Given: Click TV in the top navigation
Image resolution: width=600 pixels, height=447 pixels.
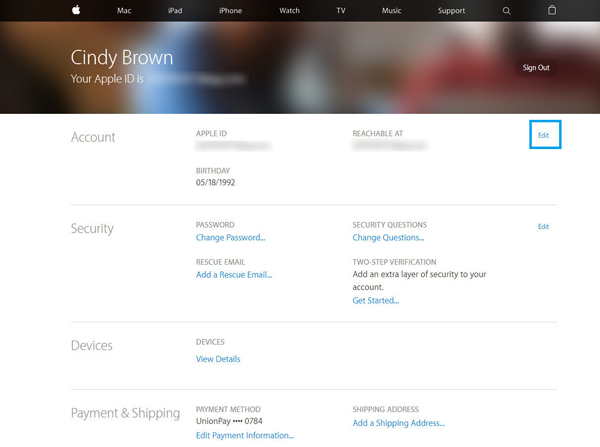Looking at the screenshot, I should 341,11.
